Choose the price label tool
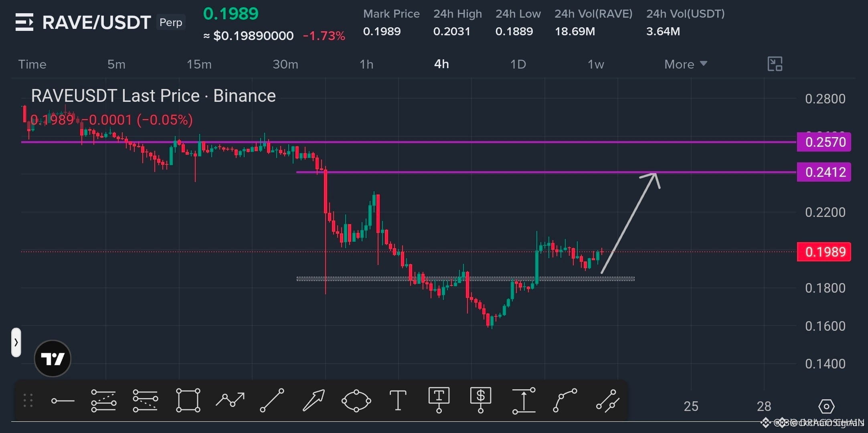Viewport: 868px width, 433px height. click(x=481, y=400)
